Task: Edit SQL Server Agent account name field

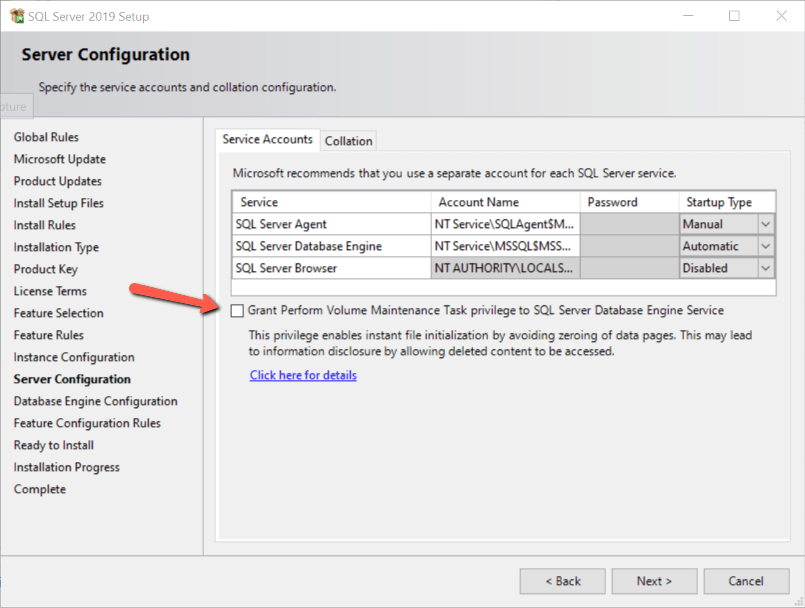Action: point(506,224)
